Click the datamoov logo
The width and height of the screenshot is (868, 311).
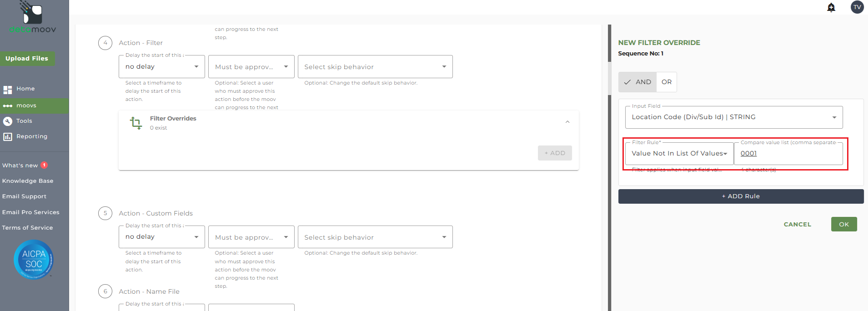tap(33, 18)
